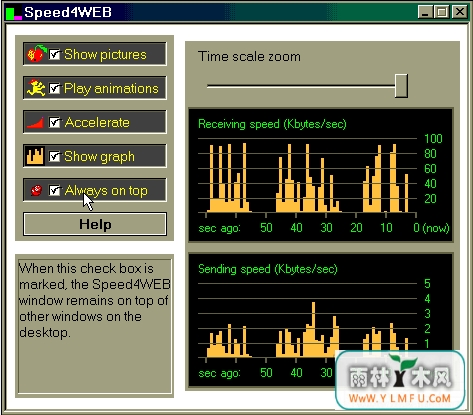Image resolution: width=473 pixels, height=415 pixels.
Task: Open the Help button
Action: pyautogui.click(x=95, y=224)
